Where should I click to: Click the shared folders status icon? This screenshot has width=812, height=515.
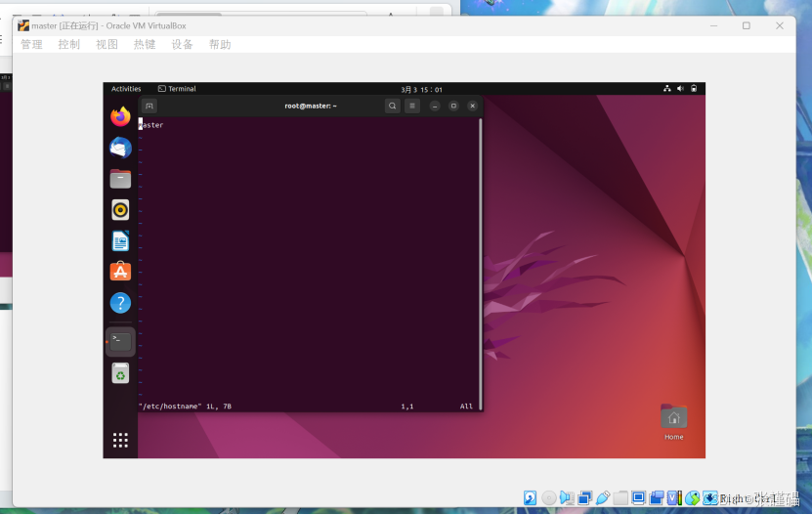pyautogui.click(x=620, y=498)
